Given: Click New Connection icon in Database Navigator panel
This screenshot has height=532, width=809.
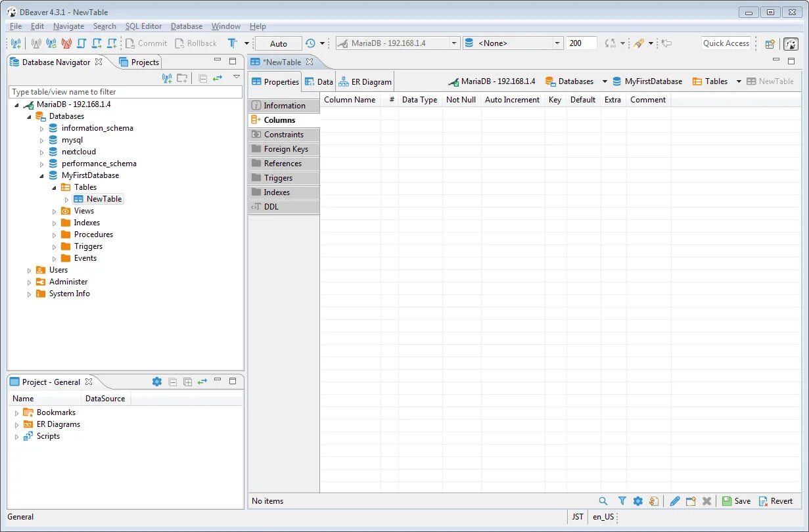Looking at the screenshot, I should 167,78.
